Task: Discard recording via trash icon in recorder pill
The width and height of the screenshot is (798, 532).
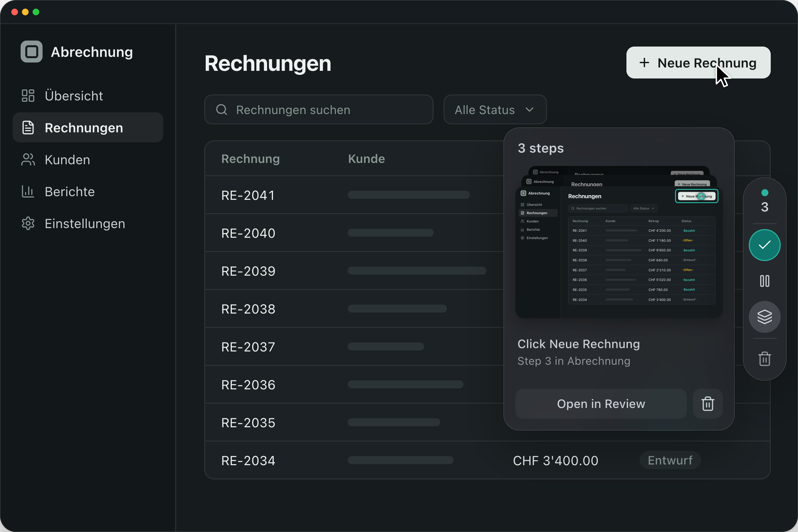Action: (764, 359)
